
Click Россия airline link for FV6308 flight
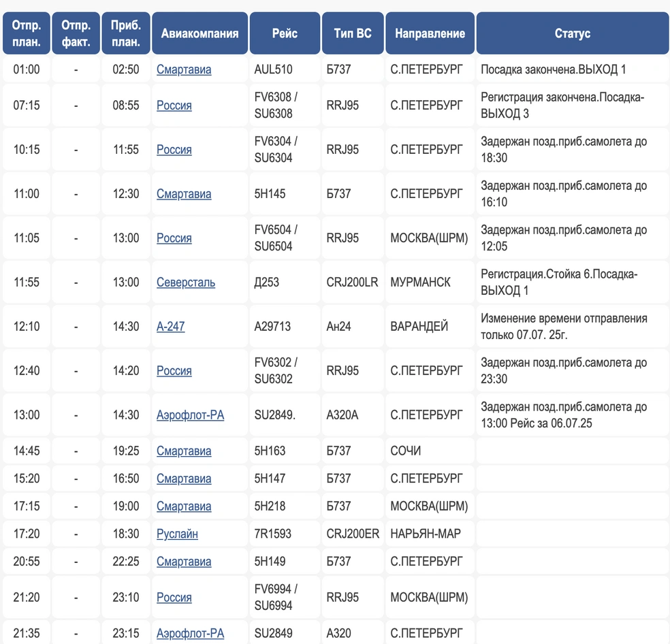(x=174, y=106)
